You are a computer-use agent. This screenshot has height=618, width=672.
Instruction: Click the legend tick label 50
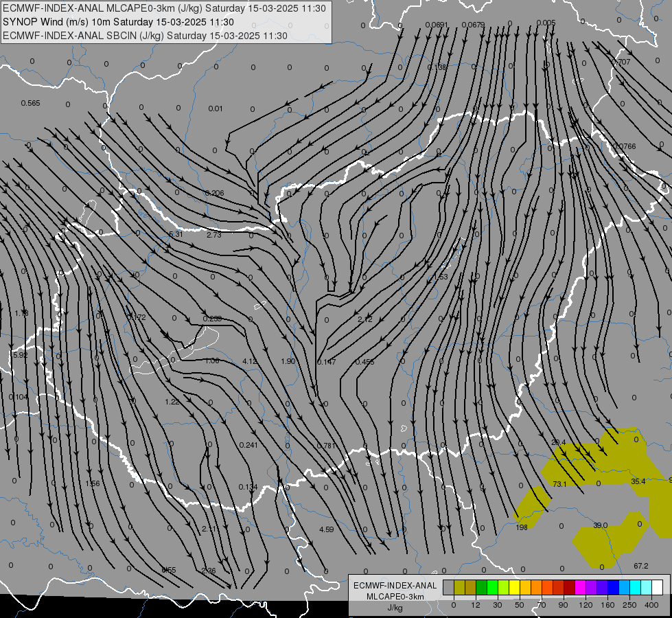pyautogui.click(x=520, y=605)
